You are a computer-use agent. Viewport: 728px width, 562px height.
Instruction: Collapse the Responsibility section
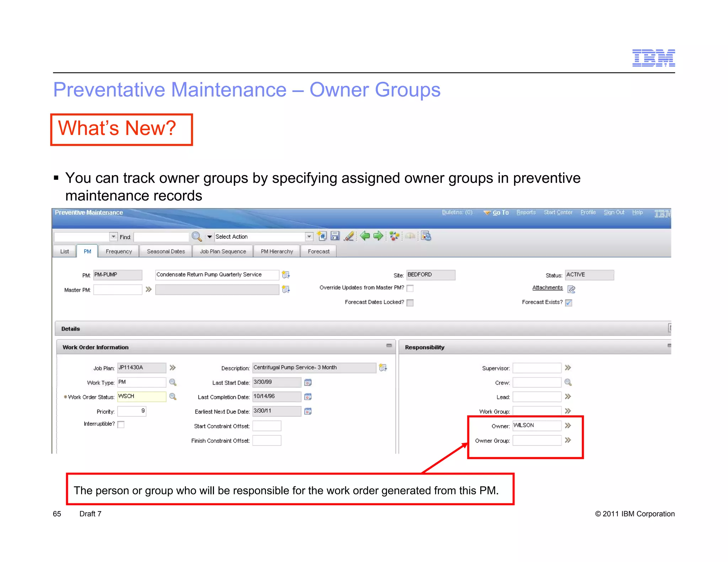click(669, 345)
